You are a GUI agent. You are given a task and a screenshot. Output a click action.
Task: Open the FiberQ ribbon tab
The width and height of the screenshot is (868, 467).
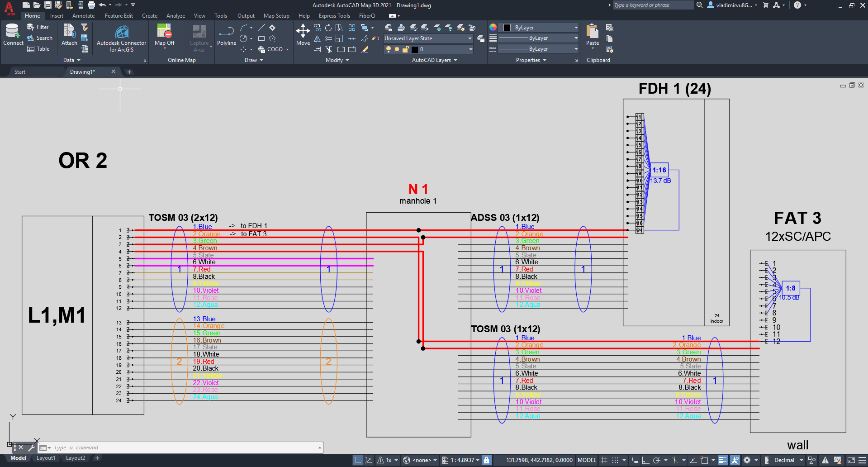point(367,16)
